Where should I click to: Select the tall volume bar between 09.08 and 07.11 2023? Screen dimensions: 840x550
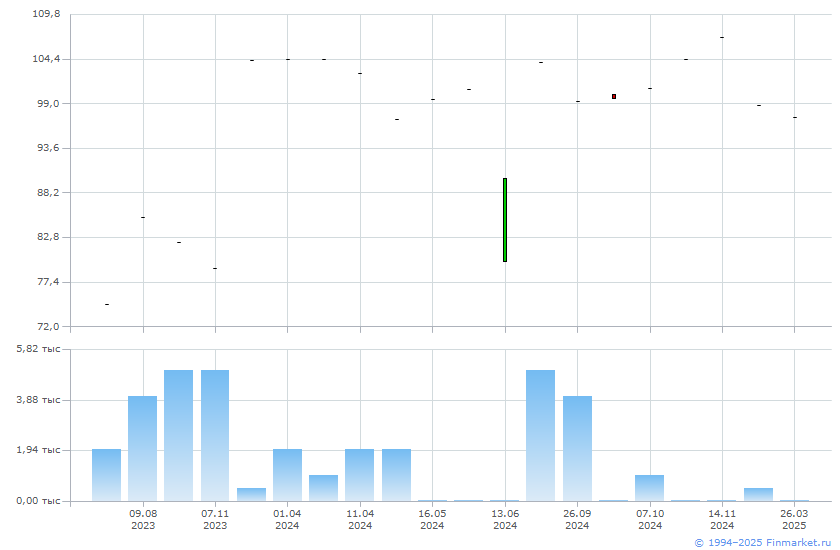(x=178, y=435)
